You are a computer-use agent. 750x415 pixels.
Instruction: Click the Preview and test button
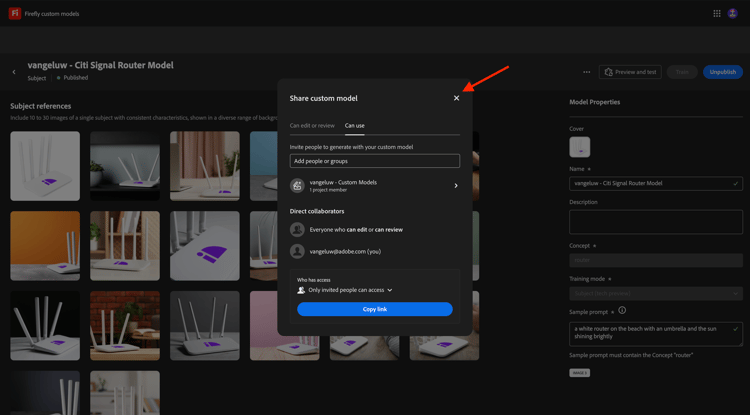pyautogui.click(x=630, y=72)
